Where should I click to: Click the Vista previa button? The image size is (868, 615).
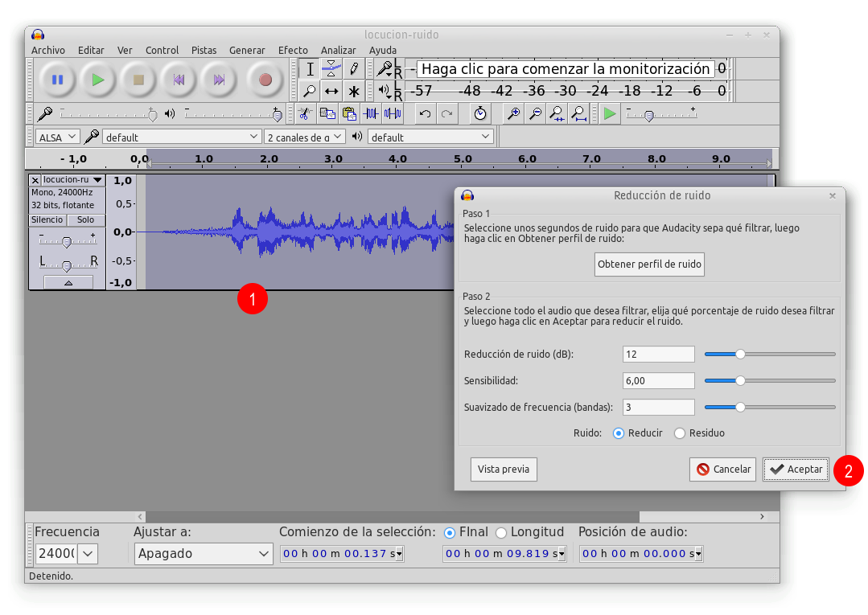504,469
